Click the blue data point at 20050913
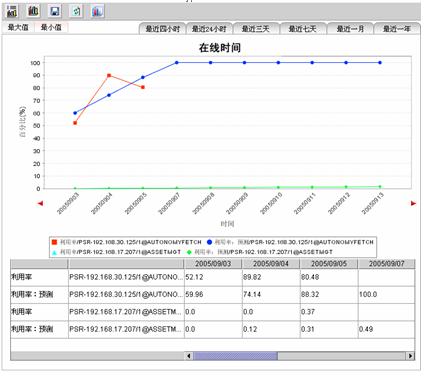This screenshot has width=424, height=378. (x=380, y=63)
